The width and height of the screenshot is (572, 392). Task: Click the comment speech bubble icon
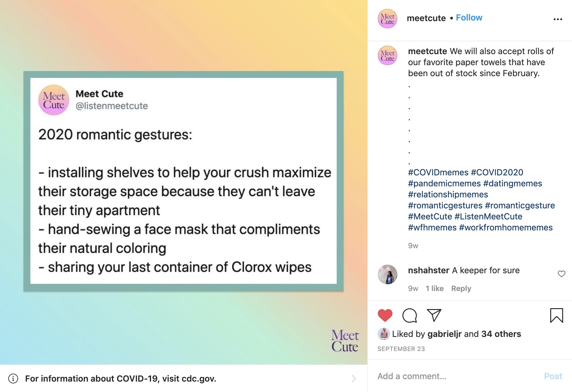tap(410, 315)
